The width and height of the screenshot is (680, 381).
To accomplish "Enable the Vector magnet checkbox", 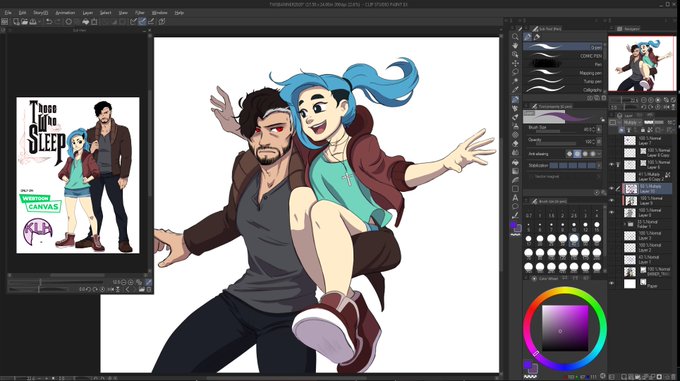I will coord(531,177).
